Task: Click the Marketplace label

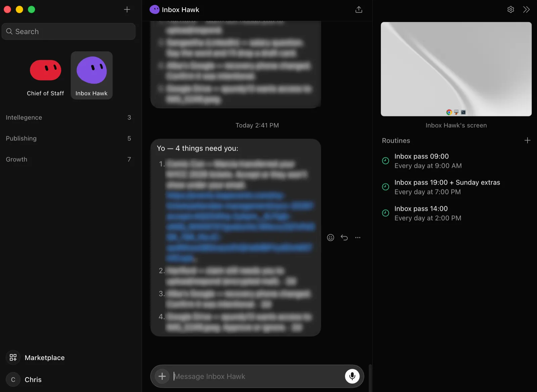Action: point(45,357)
